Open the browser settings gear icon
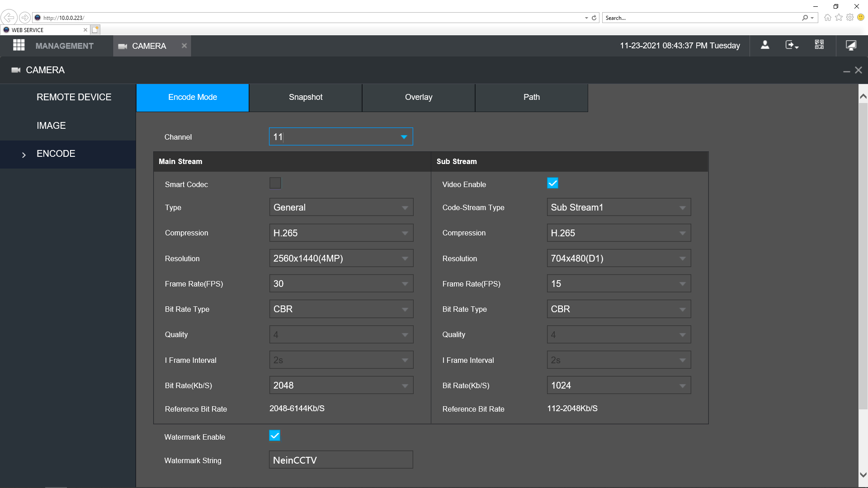The height and width of the screenshot is (488, 868). (x=850, y=17)
